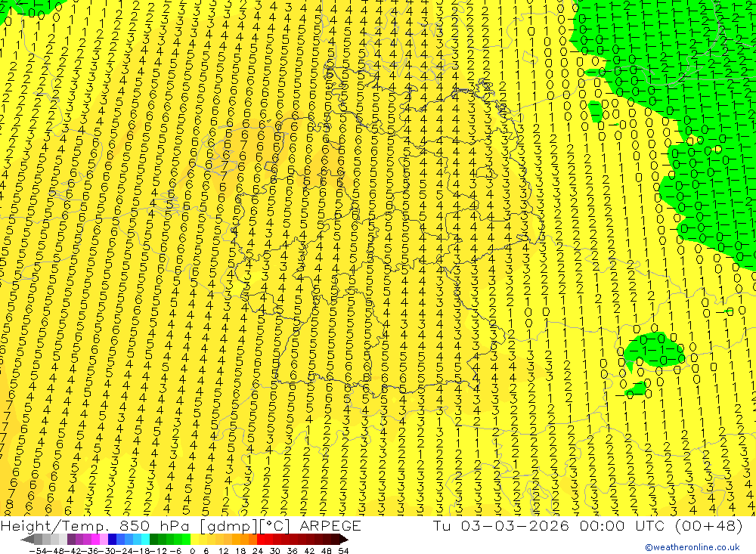Click the left gray arrow end of color scale
Viewport: 756px width, 554px height.
click(x=27, y=539)
